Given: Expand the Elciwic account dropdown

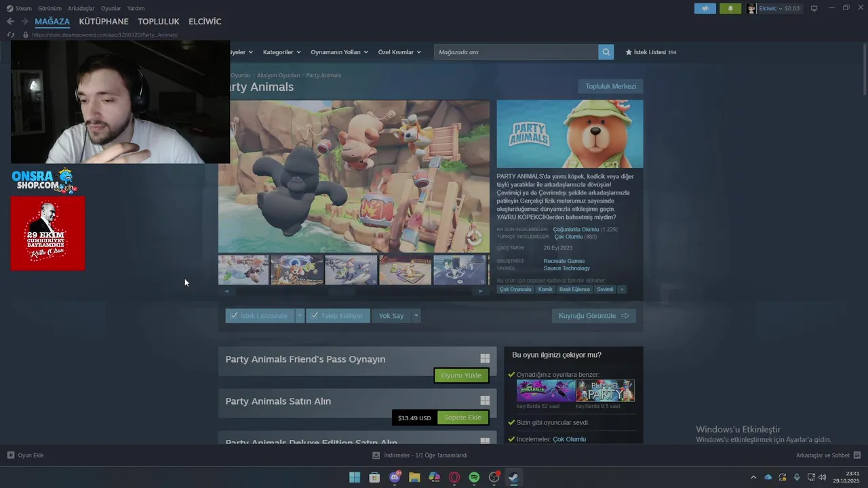Looking at the screenshot, I should (x=780, y=8).
